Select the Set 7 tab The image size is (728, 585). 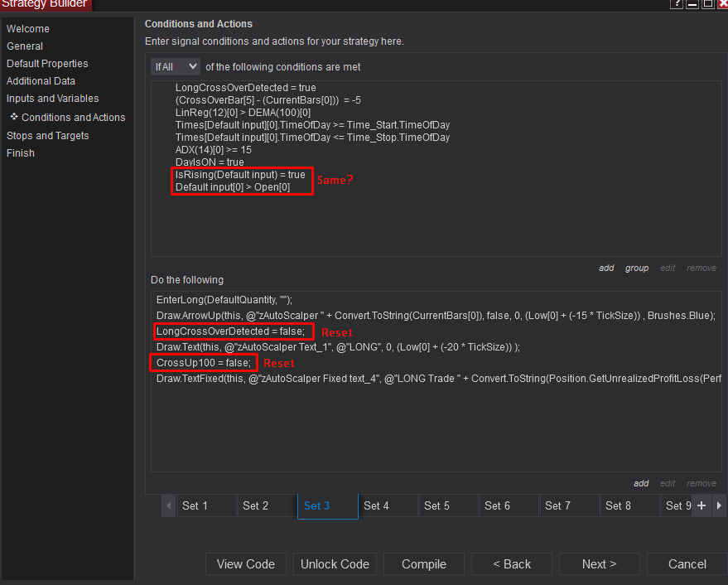click(x=557, y=505)
